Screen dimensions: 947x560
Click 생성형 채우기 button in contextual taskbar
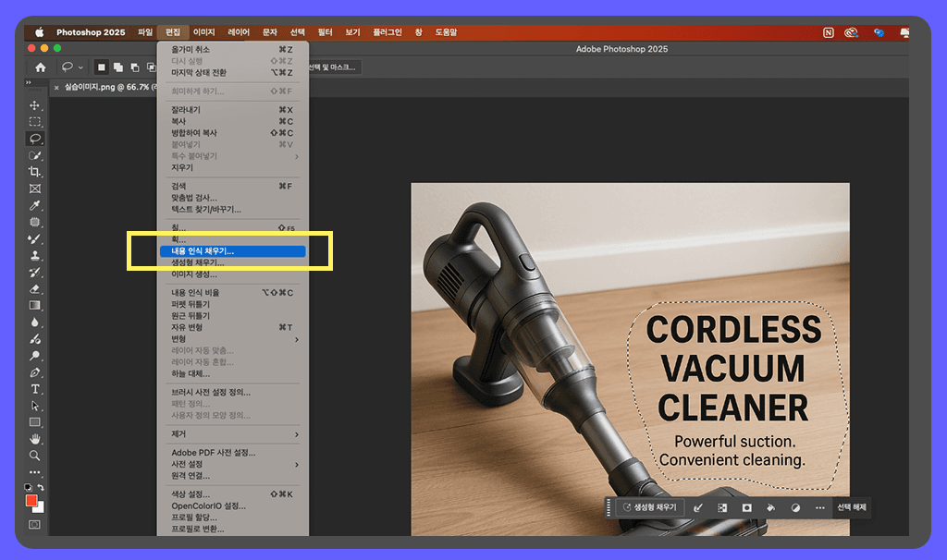coord(650,507)
